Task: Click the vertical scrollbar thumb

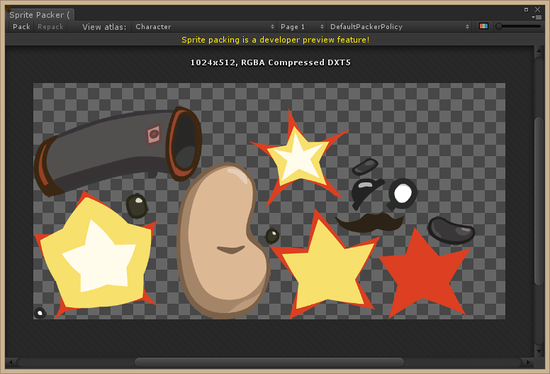Action: (539, 201)
